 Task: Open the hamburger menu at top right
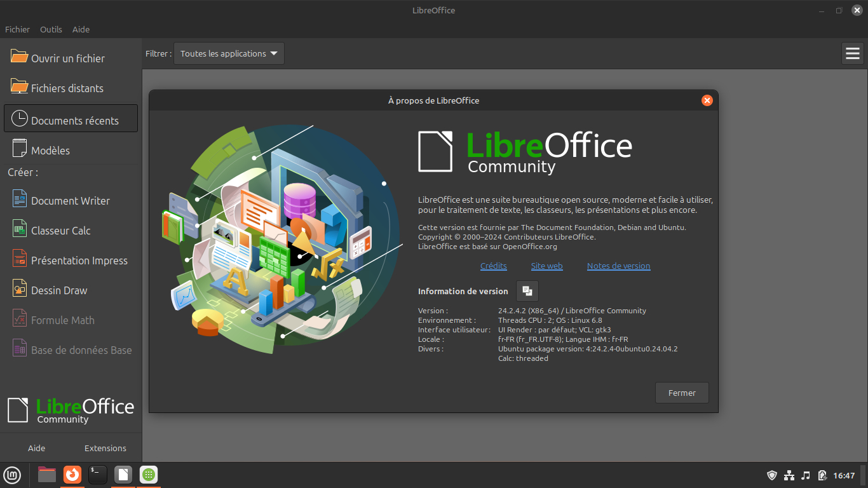852,54
